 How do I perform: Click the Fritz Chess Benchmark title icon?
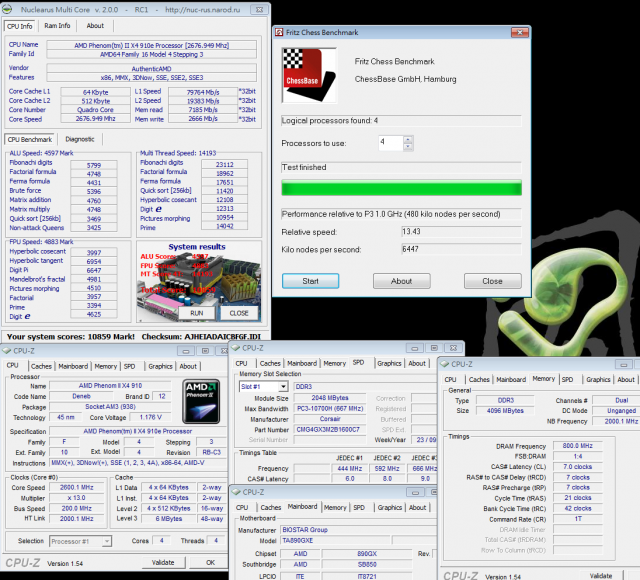click(x=279, y=32)
